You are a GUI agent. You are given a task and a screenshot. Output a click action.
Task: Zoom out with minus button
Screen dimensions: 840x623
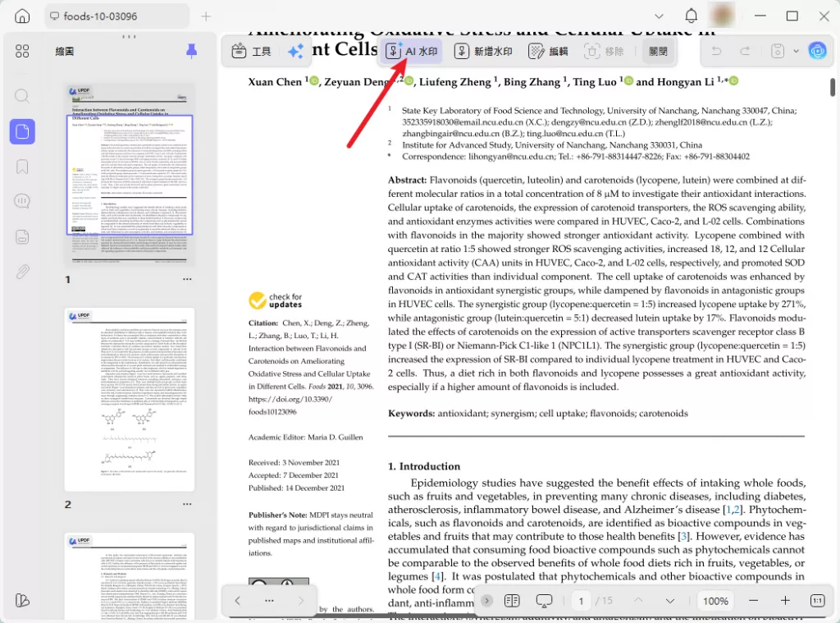tap(753, 601)
